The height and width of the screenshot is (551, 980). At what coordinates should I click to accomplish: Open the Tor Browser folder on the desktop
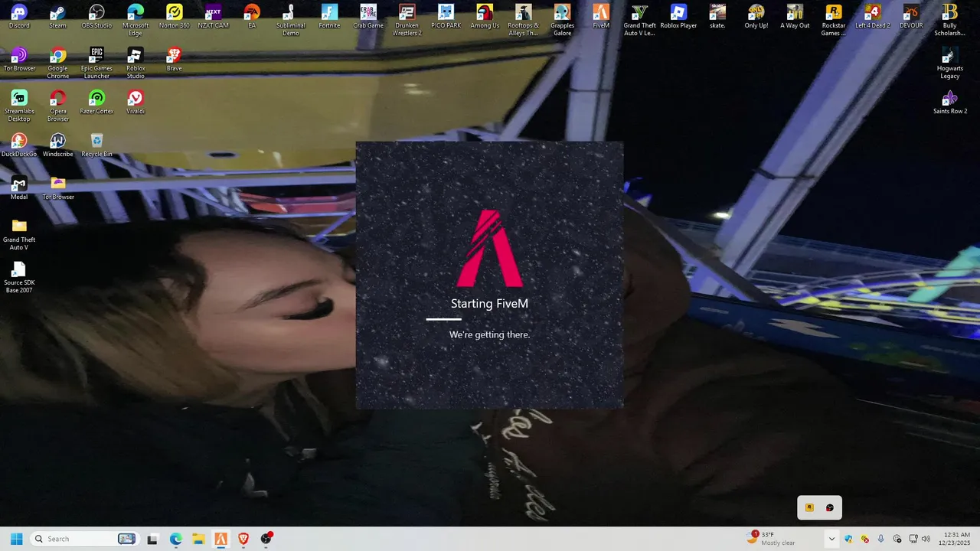58,188
